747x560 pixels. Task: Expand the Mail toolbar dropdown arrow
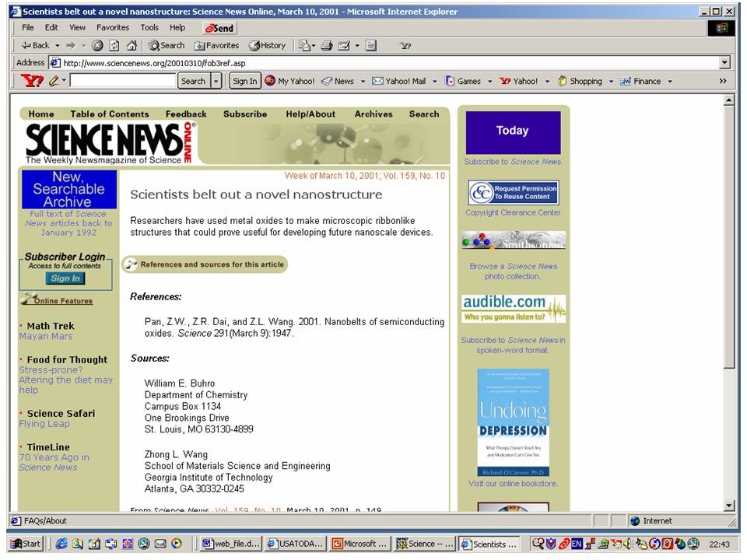pyautogui.click(x=314, y=46)
